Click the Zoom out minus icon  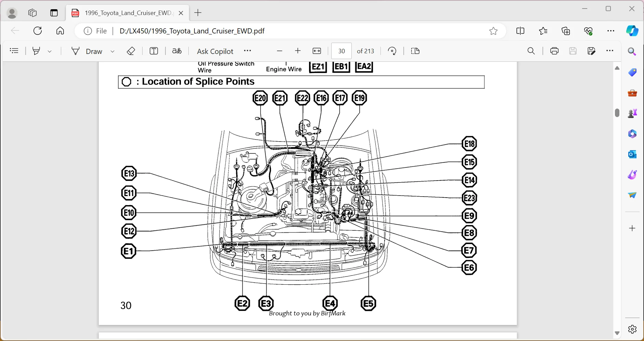click(x=280, y=51)
